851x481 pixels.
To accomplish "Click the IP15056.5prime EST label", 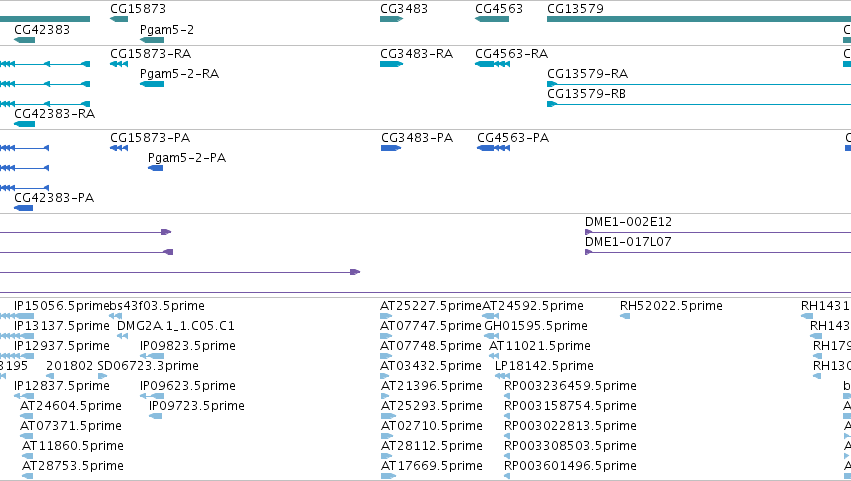I will [x=61, y=306].
